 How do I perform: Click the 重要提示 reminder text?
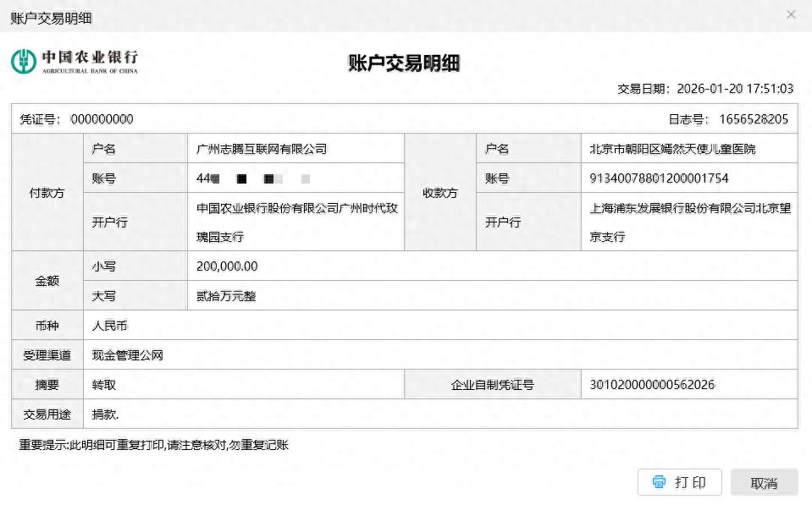(x=154, y=445)
